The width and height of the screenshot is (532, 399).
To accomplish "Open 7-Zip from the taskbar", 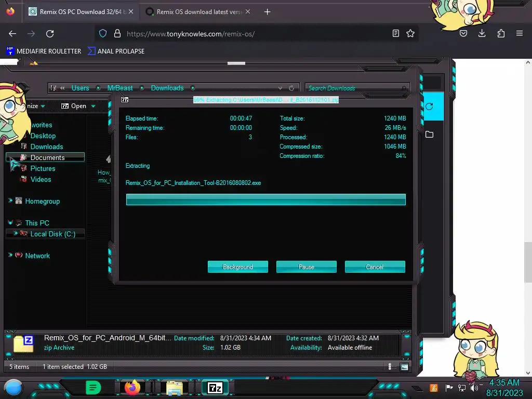I will [215, 388].
